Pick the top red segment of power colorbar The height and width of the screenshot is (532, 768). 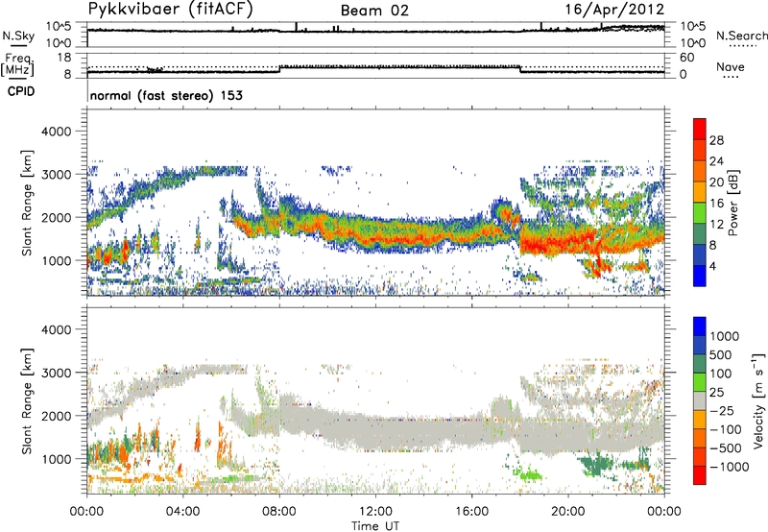(700, 130)
